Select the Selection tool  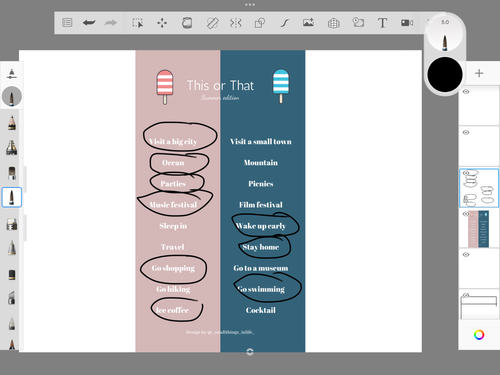click(x=137, y=23)
